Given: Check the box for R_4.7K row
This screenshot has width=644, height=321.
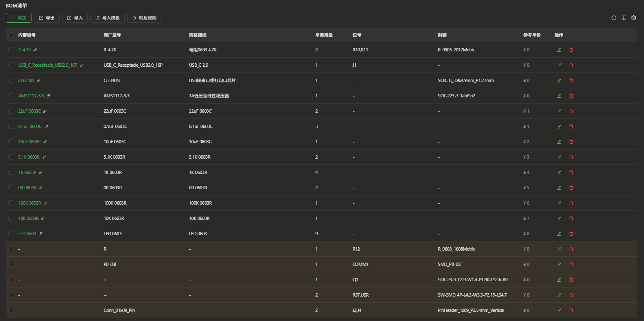Looking at the screenshot, I should coord(11,50).
